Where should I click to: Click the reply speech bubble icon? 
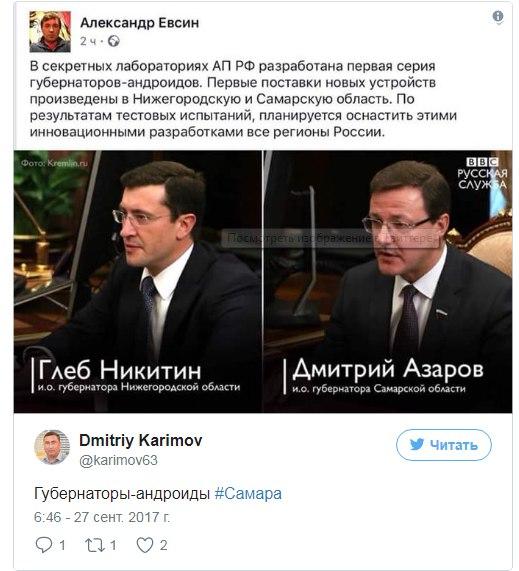click(43, 545)
